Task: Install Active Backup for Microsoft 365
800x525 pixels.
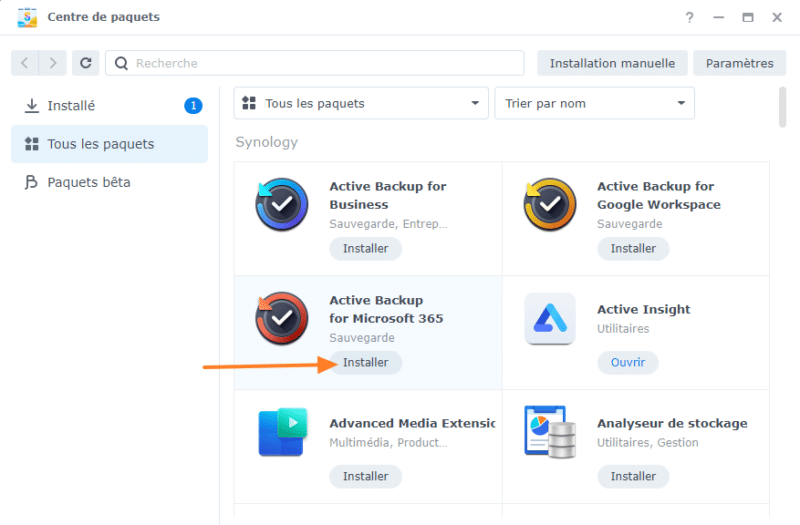Action: pyautogui.click(x=365, y=362)
